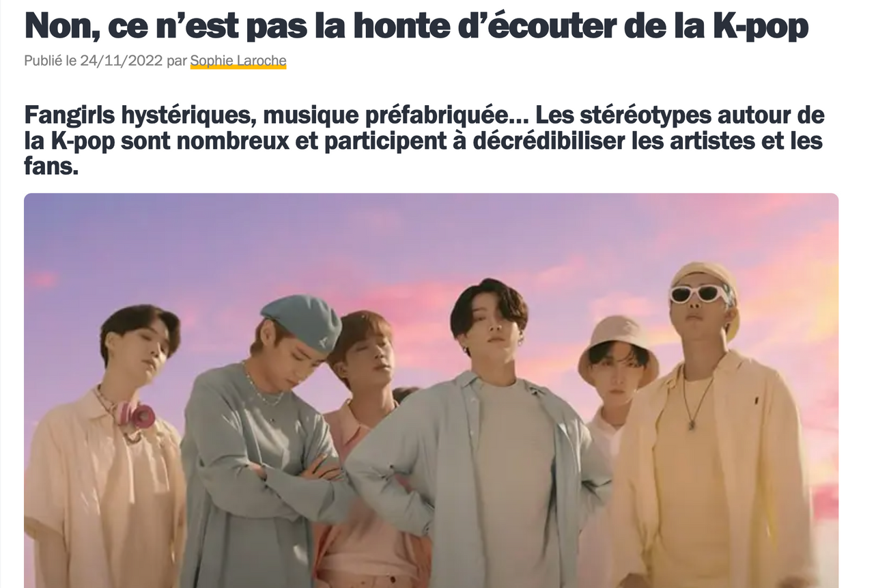Click the gray t-shirt of center person
The width and height of the screenshot is (876, 588).
point(515,478)
